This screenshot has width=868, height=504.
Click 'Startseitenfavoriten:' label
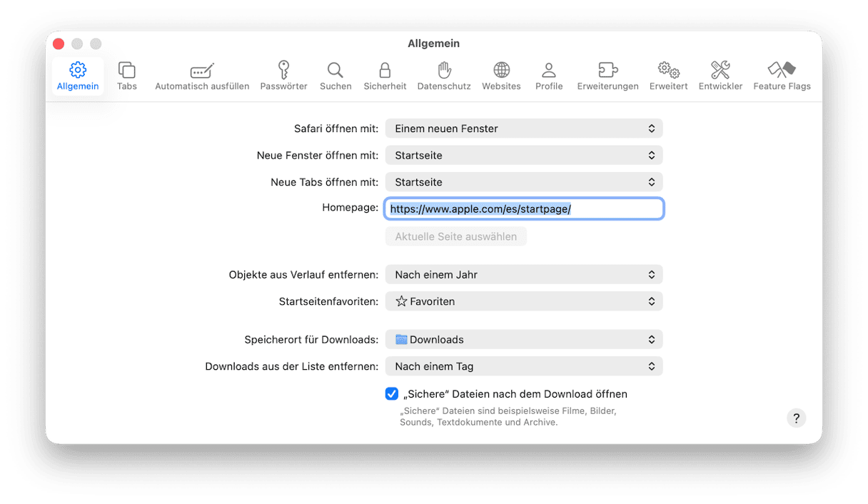(328, 301)
